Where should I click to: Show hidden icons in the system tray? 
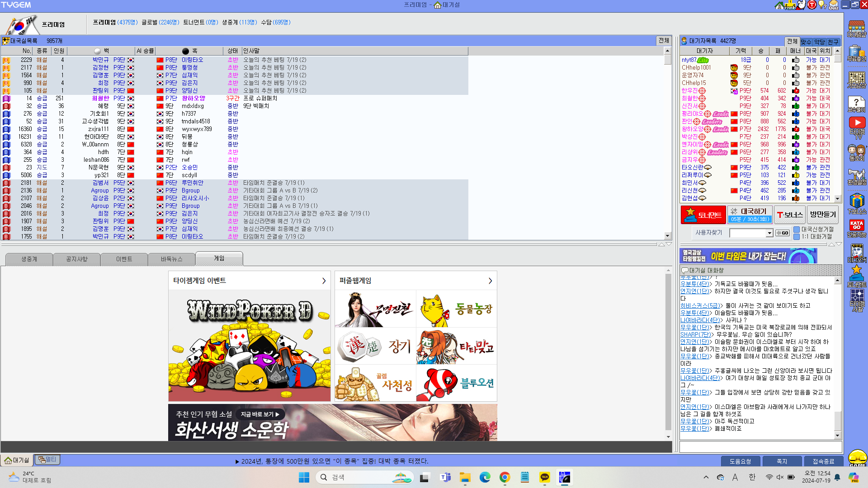[x=706, y=477]
